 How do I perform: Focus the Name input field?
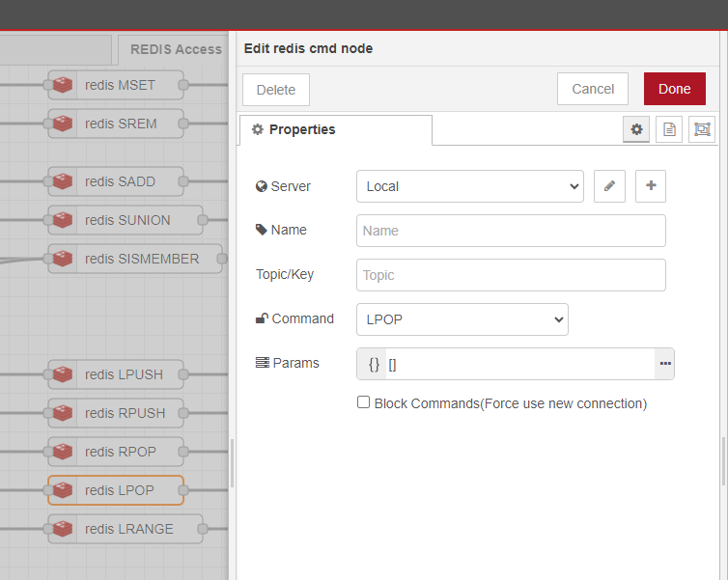511,231
